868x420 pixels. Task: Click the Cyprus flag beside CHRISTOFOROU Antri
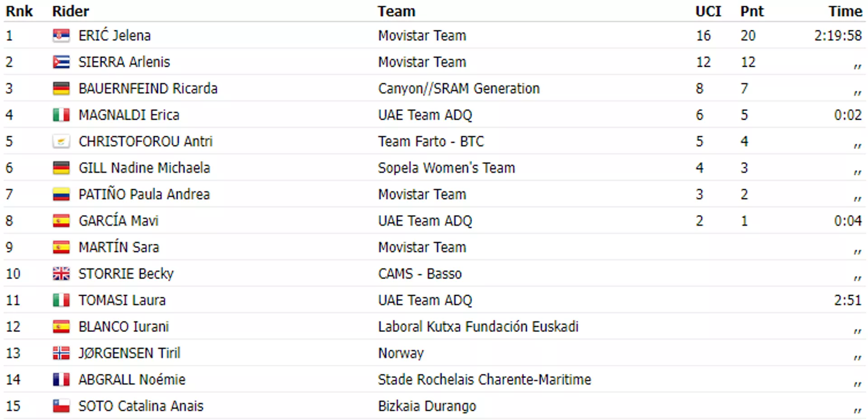pyautogui.click(x=61, y=141)
